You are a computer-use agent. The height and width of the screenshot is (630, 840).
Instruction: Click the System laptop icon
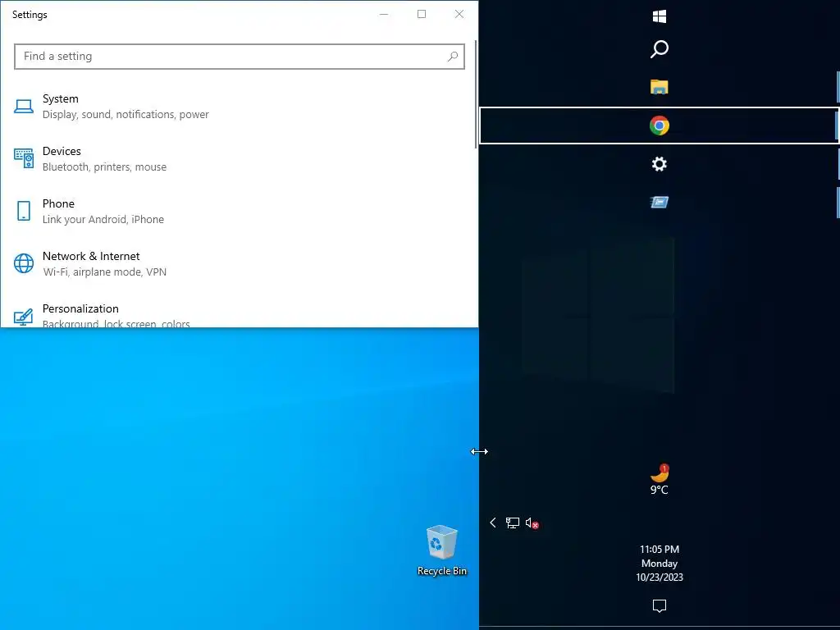(24, 107)
